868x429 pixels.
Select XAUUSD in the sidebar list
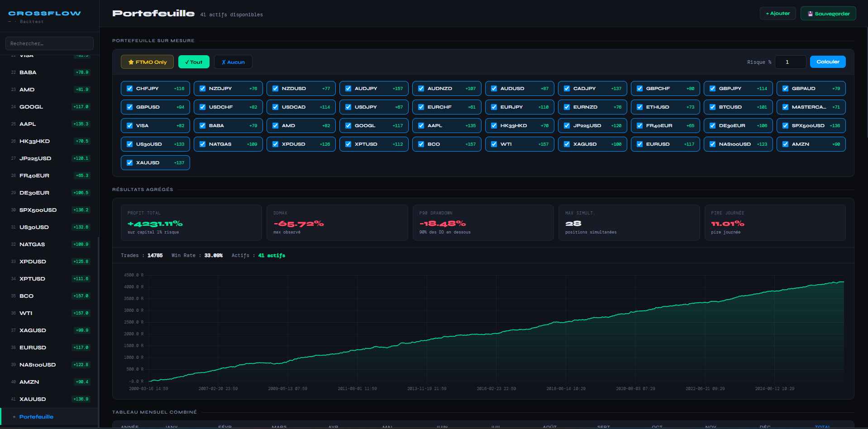49,399
